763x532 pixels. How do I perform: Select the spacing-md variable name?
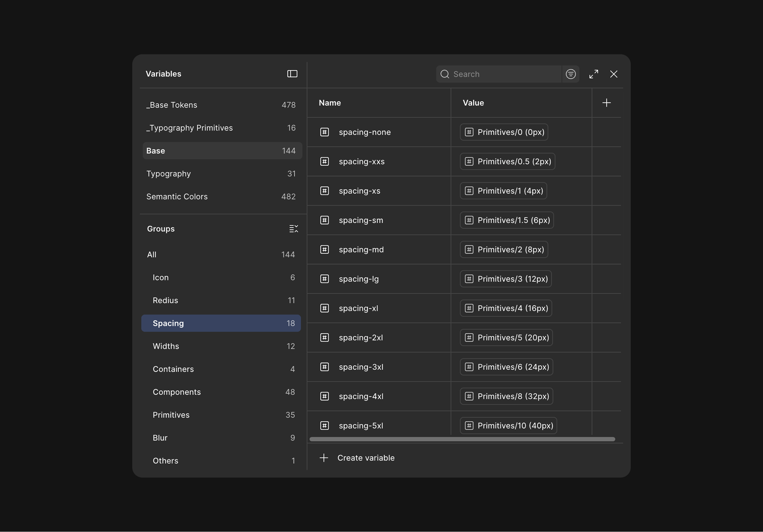pos(361,249)
